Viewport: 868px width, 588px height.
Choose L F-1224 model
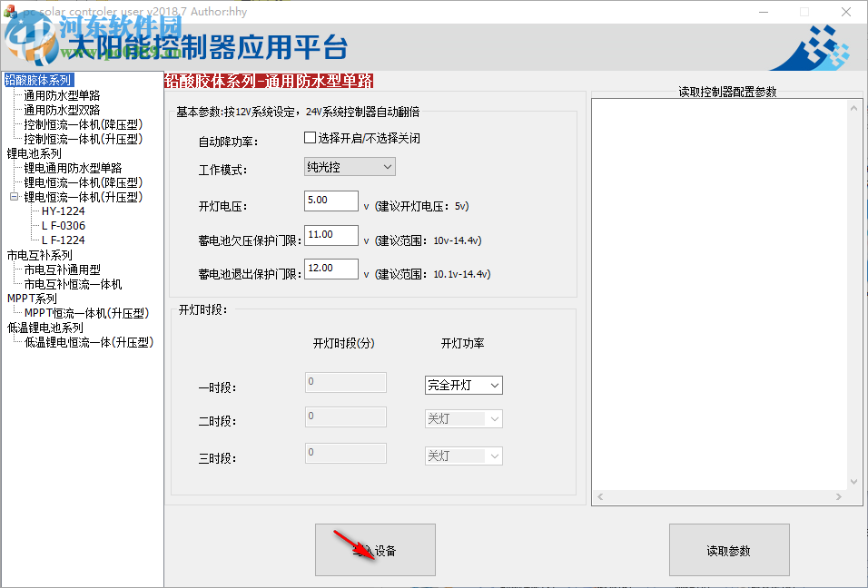tap(64, 240)
